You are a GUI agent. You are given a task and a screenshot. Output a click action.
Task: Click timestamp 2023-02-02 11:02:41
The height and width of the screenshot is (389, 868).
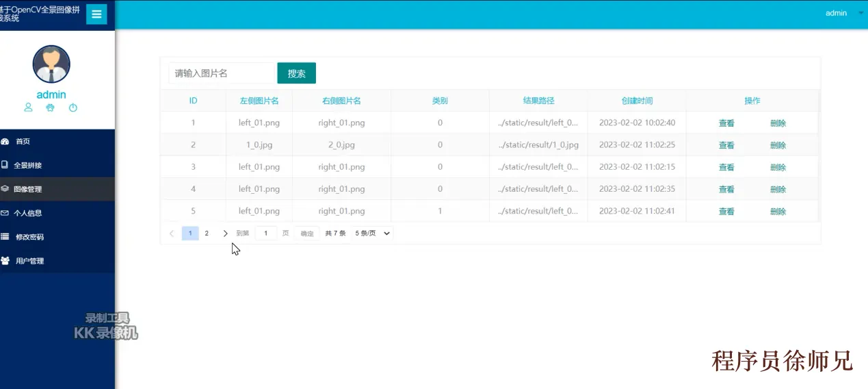pyautogui.click(x=637, y=211)
